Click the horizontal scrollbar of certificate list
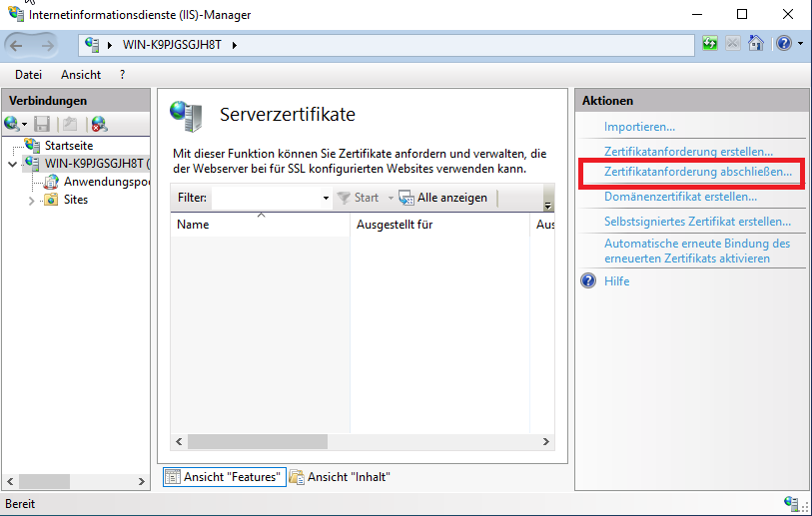The width and height of the screenshot is (812, 516). coord(300,441)
